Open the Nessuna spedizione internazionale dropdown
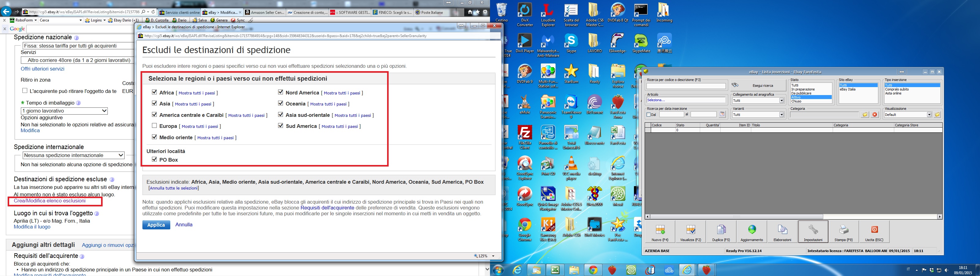 (73, 155)
